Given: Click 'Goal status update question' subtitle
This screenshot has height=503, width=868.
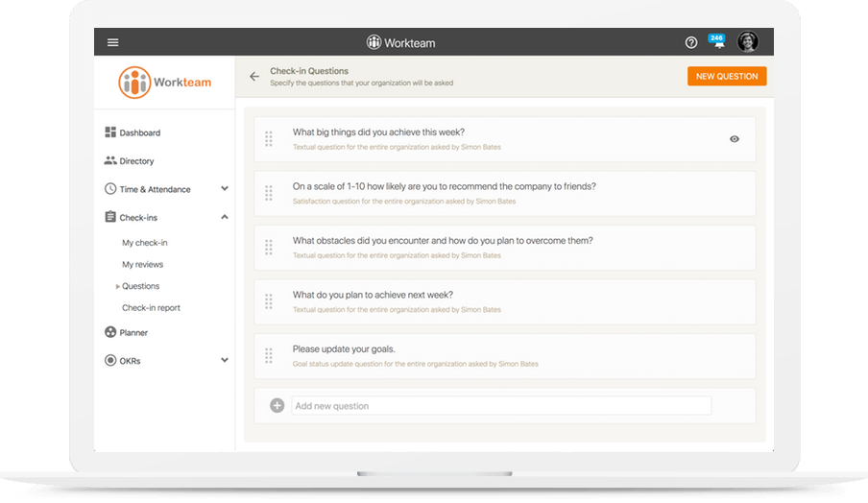Looking at the screenshot, I should 415,364.
